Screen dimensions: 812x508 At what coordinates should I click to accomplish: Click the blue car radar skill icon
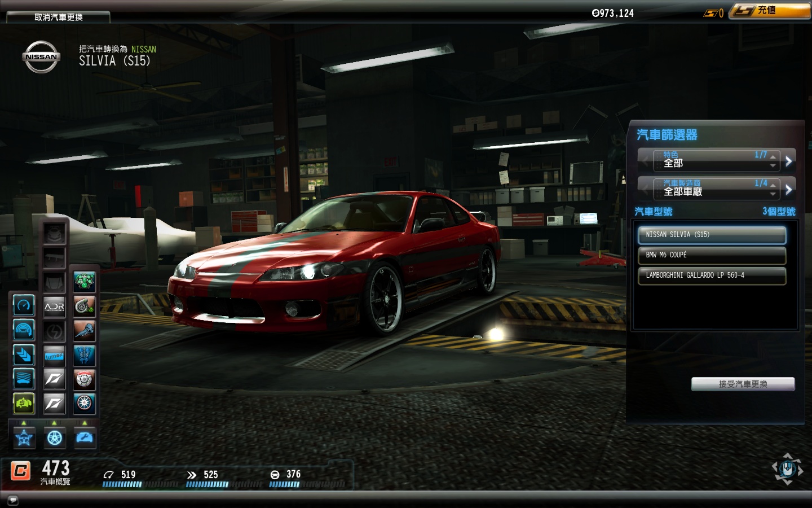point(24,330)
